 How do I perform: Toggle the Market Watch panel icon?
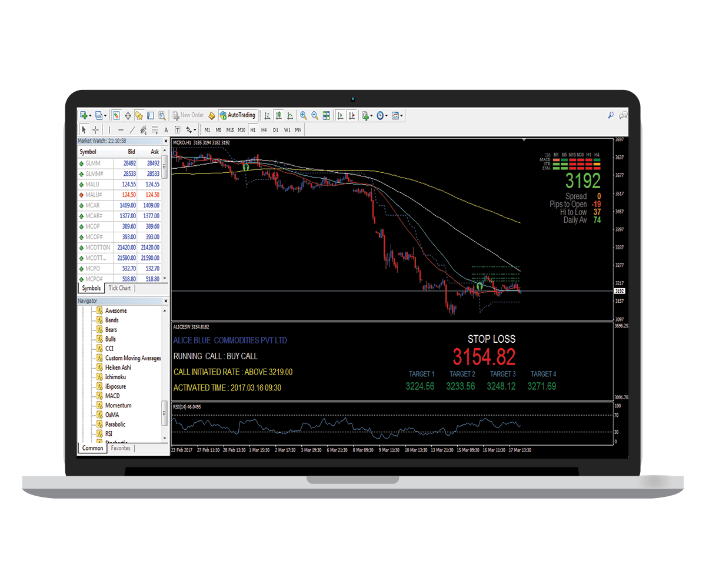pyautogui.click(x=116, y=115)
